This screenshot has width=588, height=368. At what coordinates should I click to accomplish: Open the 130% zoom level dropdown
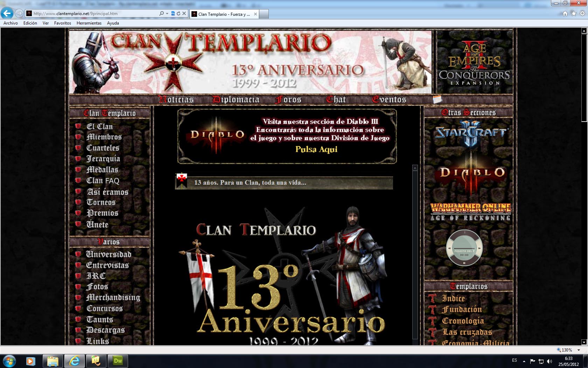tap(579, 350)
